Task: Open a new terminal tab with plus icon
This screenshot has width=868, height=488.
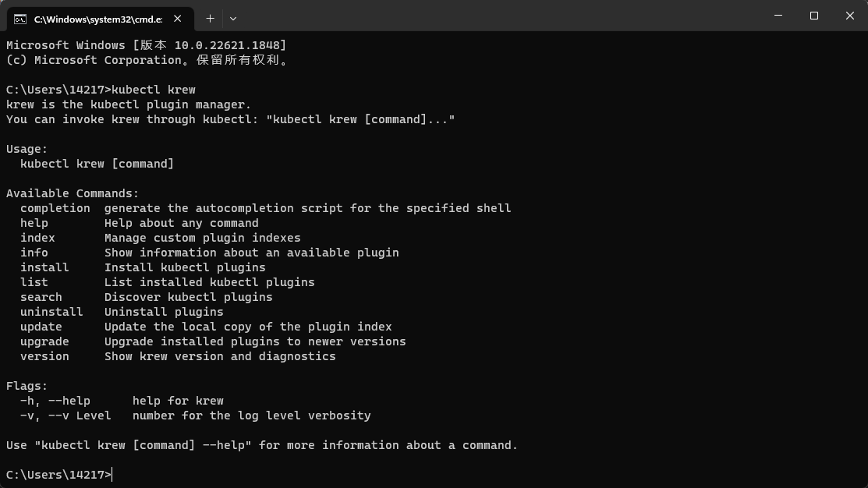Action: tap(210, 19)
